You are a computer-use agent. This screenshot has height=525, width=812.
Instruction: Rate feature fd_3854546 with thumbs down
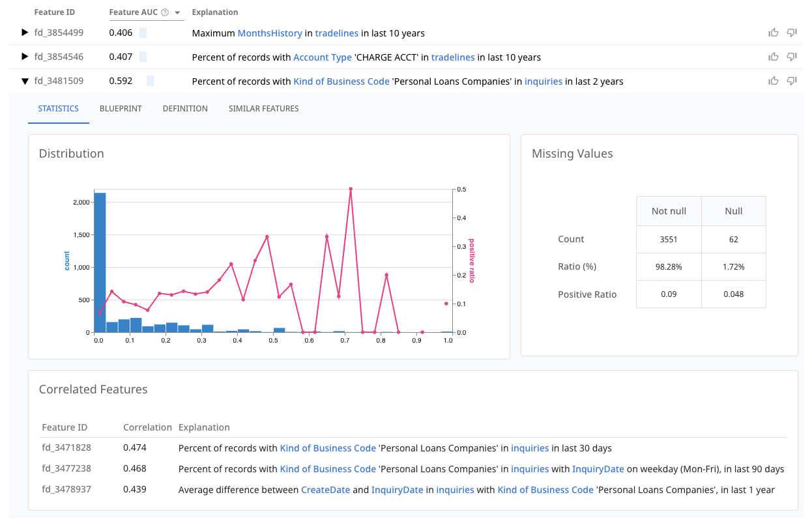791,57
